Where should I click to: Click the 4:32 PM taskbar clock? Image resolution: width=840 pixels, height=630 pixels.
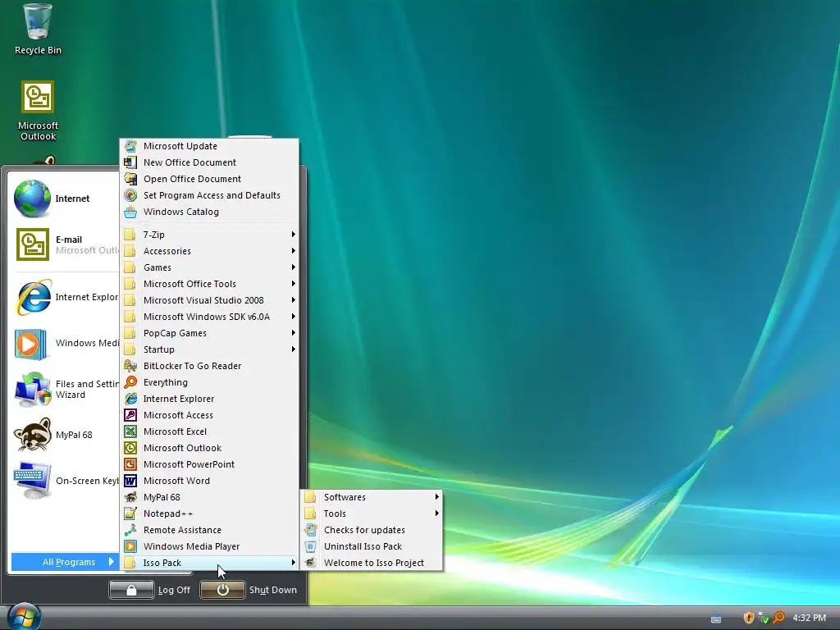(809, 618)
